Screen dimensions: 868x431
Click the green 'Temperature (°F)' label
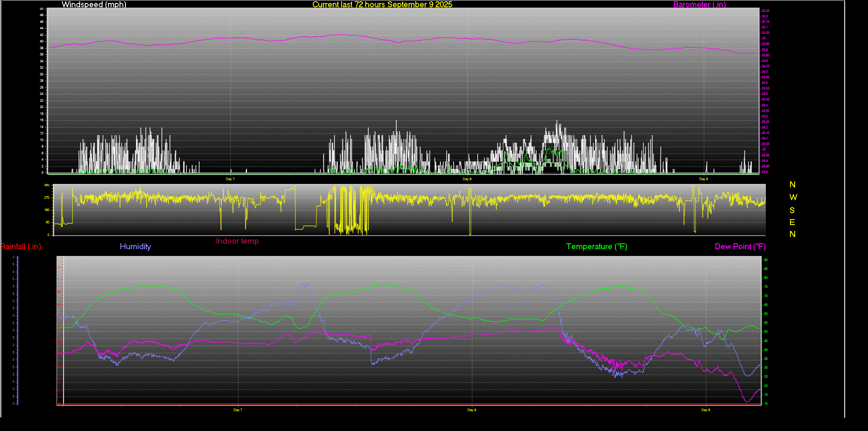click(x=597, y=246)
